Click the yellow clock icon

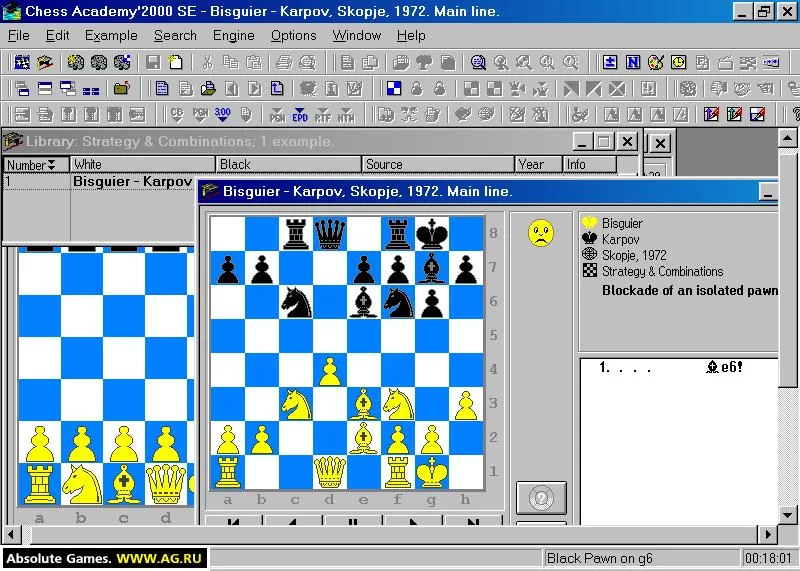[679, 62]
